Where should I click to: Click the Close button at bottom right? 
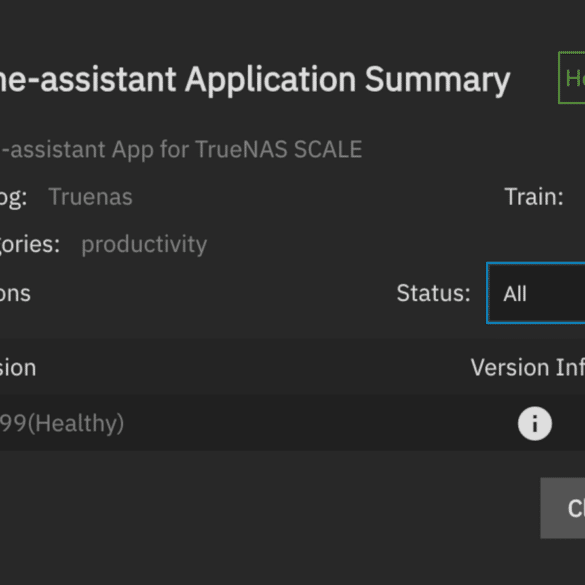click(563, 508)
